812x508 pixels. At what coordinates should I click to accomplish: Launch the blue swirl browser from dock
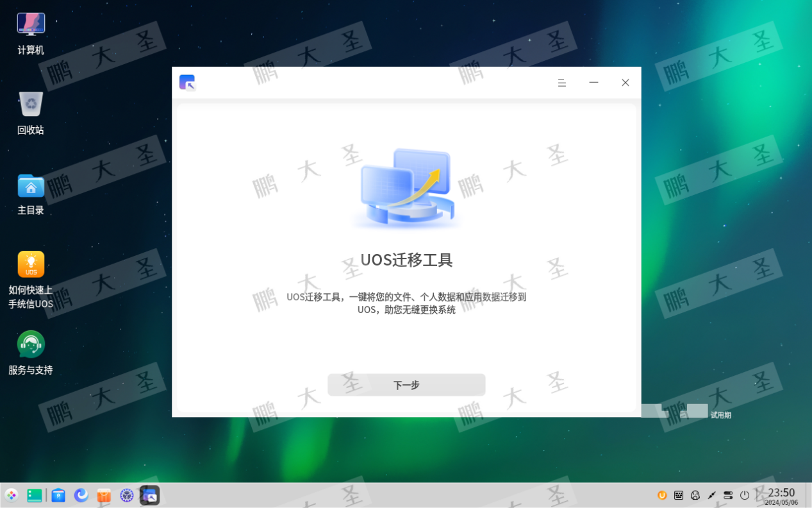(x=81, y=495)
